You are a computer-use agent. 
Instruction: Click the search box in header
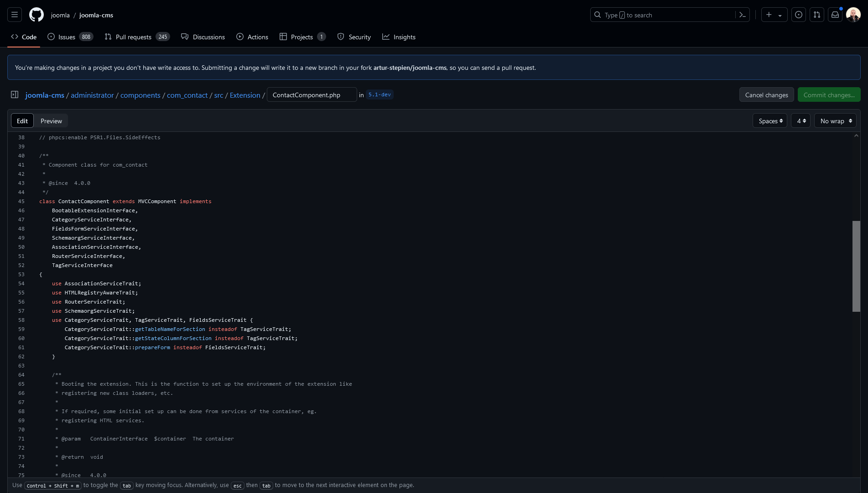pyautogui.click(x=664, y=15)
